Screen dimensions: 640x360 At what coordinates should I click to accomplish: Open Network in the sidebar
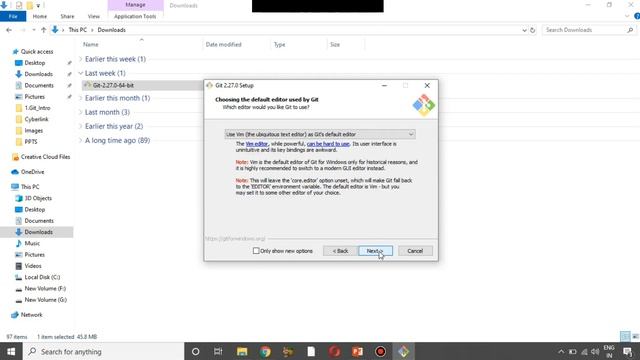[x=31, y=315]
